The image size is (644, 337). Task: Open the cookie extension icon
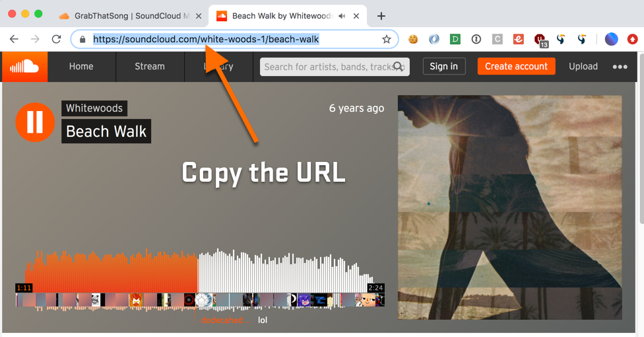[x=413, y=39]
